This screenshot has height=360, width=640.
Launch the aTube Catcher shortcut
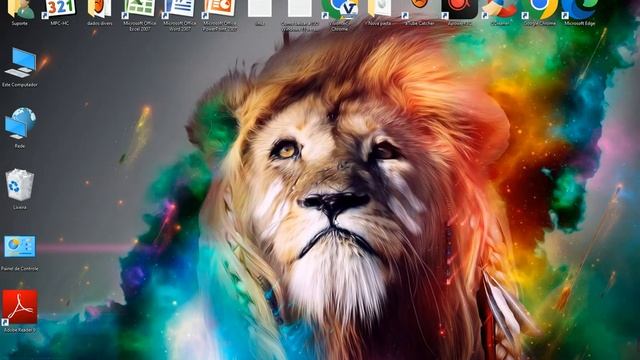[420, 12]
